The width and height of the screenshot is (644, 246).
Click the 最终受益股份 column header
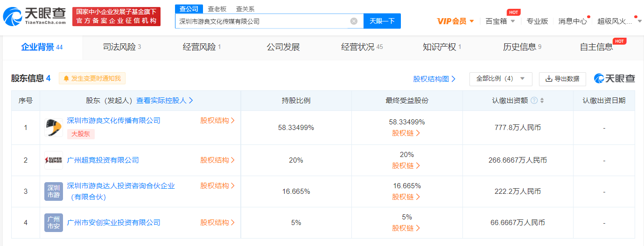click(407, 101)
